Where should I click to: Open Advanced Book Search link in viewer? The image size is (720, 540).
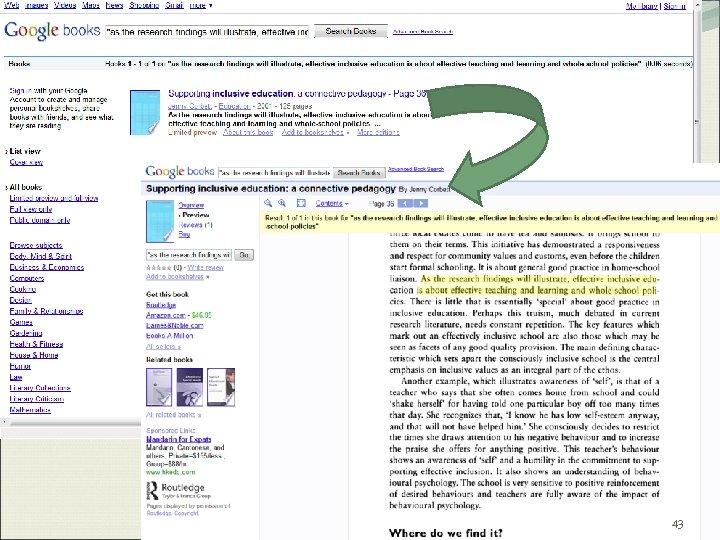pyautogui.click(x=416, y=169)
